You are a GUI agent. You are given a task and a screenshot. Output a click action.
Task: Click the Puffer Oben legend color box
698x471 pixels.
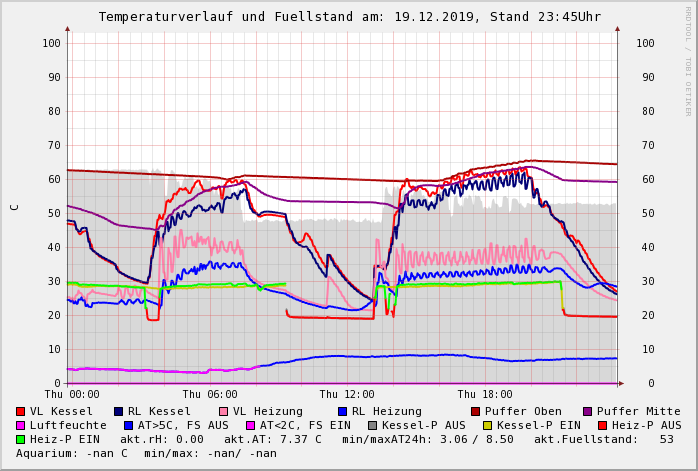click(x=476, y=411)
